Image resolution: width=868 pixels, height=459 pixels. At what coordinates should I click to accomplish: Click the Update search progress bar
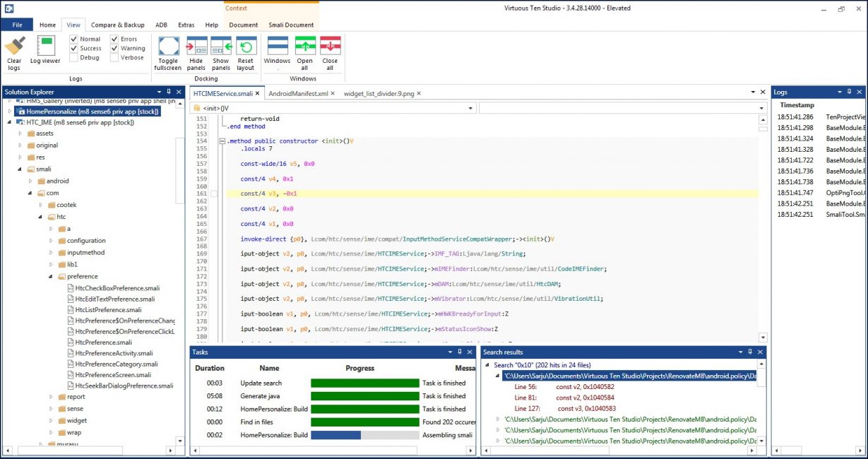(x=365, y=383)
